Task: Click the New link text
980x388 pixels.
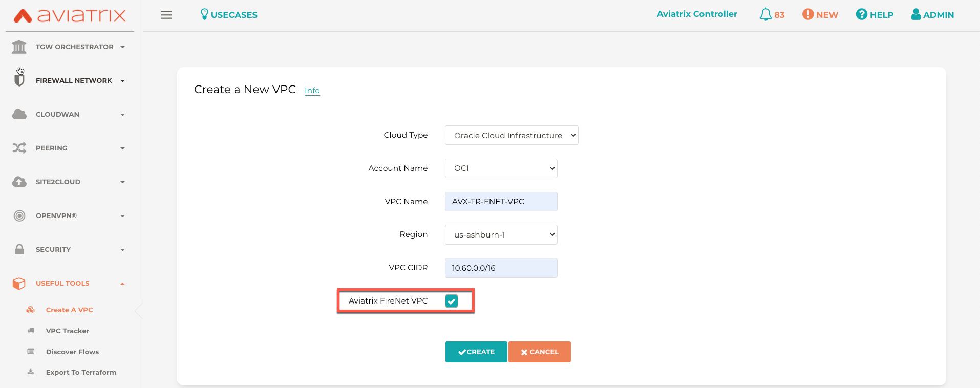Action: [827, 15]
